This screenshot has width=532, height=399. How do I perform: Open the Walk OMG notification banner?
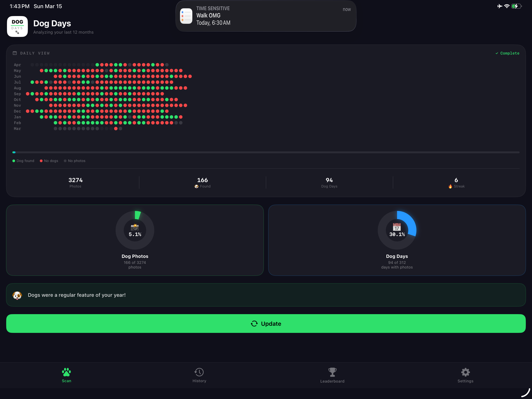tap(266, 16)
